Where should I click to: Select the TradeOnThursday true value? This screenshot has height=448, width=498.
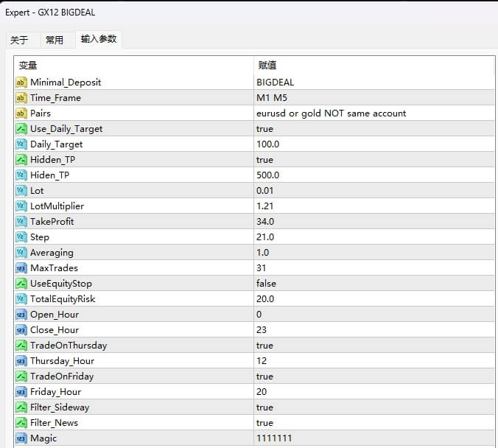pos(264,346)
